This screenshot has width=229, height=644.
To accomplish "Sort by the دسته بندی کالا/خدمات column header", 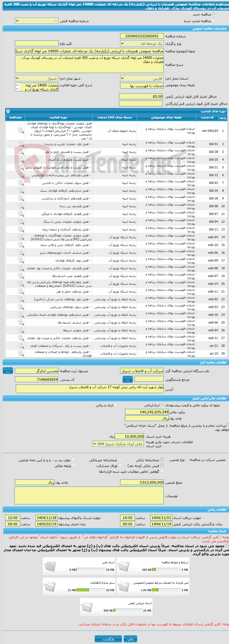I will click(x=115, y=117).
